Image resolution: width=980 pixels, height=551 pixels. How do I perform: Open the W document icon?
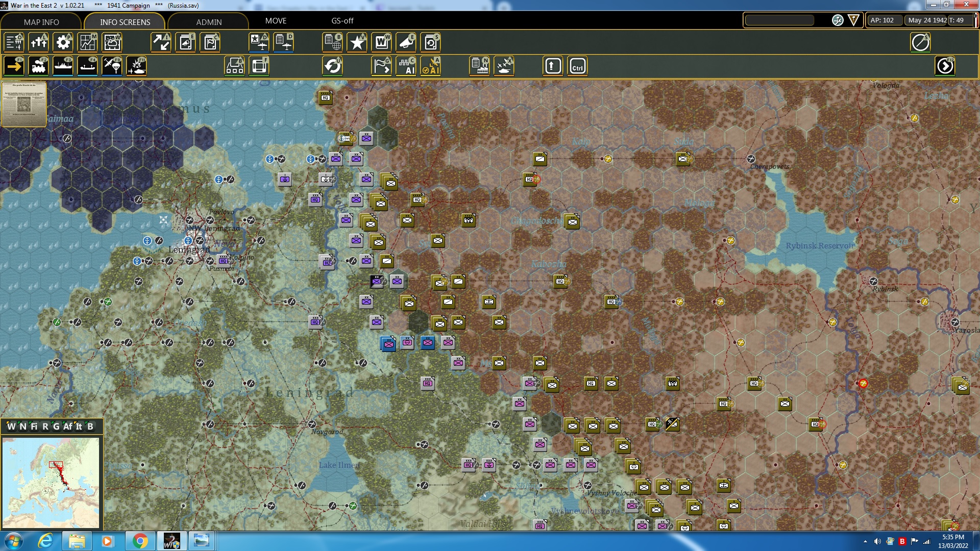point(382,42)
